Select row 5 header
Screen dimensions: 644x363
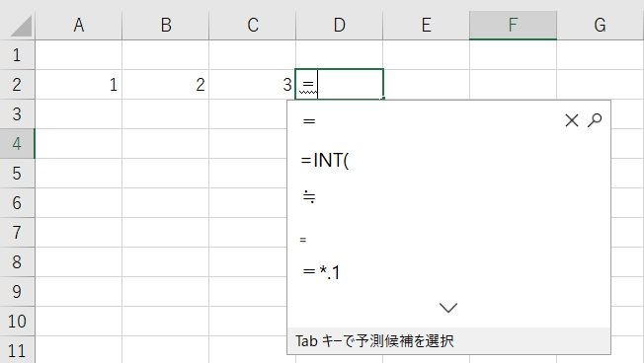click(17, 173)
